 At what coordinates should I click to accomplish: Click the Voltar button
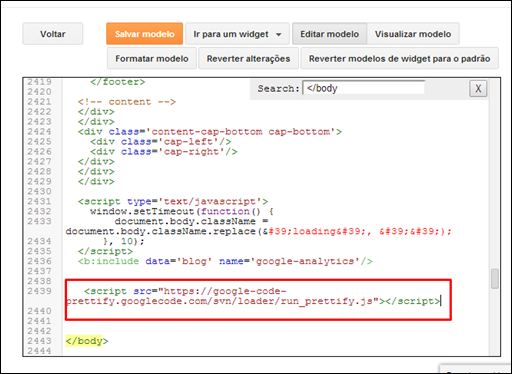[x=53, y=34]
